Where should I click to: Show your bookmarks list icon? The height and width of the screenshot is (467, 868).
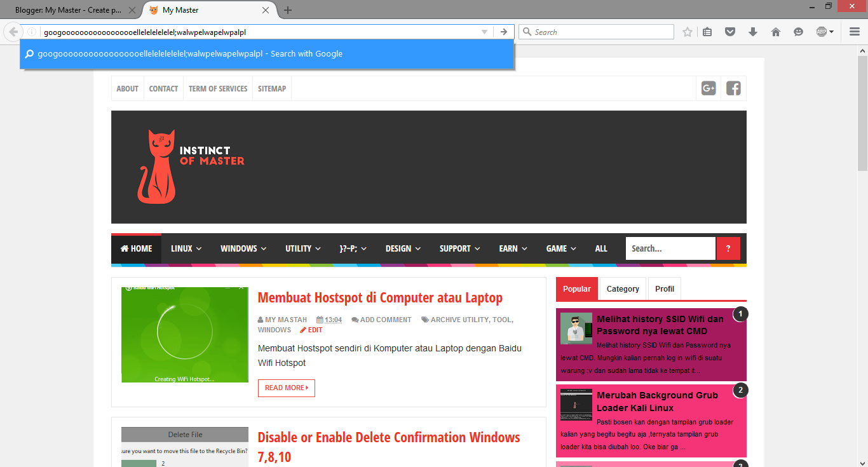pos(707,32)
